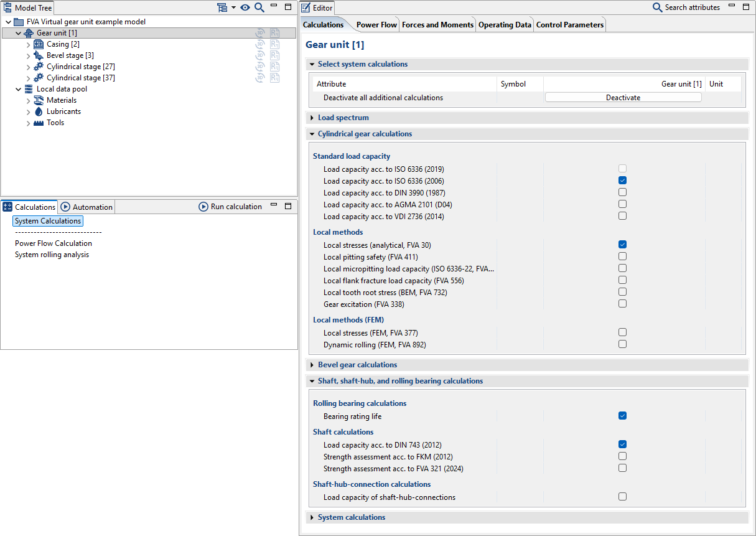
Task: Click Run calculation button
Action: 230,207
